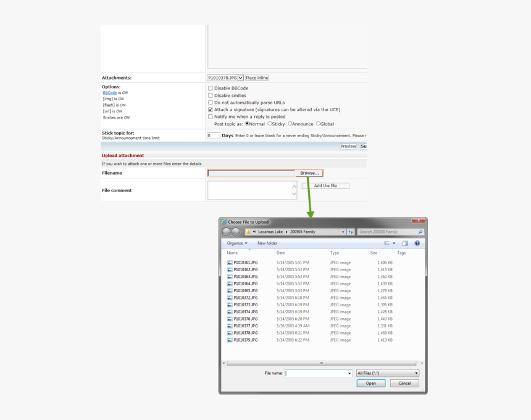Viewport: 531px width, 420px height.
Task: Expand the Organize menu
Action: (236, 243)
